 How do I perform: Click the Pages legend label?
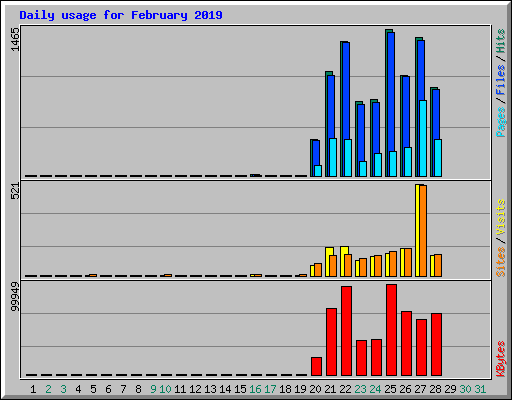(500, 122)
